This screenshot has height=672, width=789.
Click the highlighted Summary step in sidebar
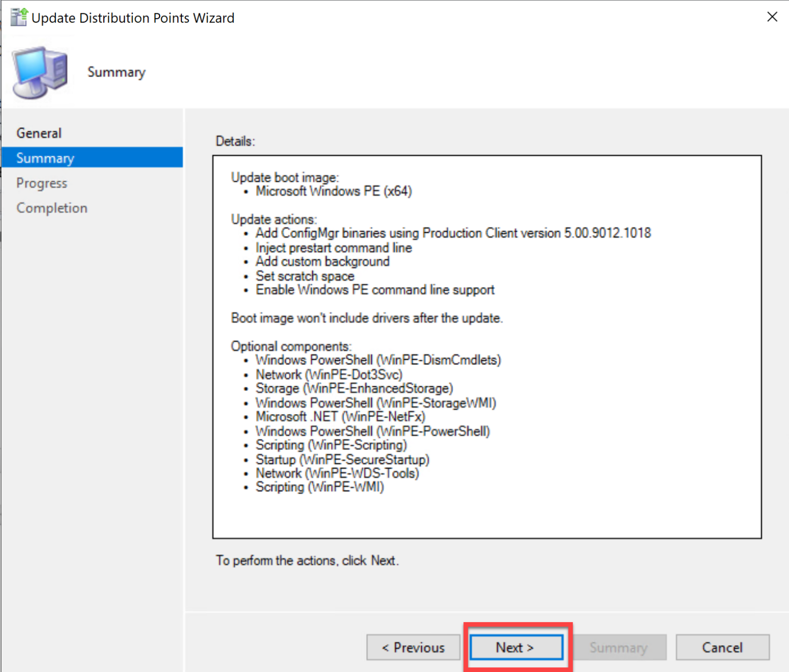(45, 158)
